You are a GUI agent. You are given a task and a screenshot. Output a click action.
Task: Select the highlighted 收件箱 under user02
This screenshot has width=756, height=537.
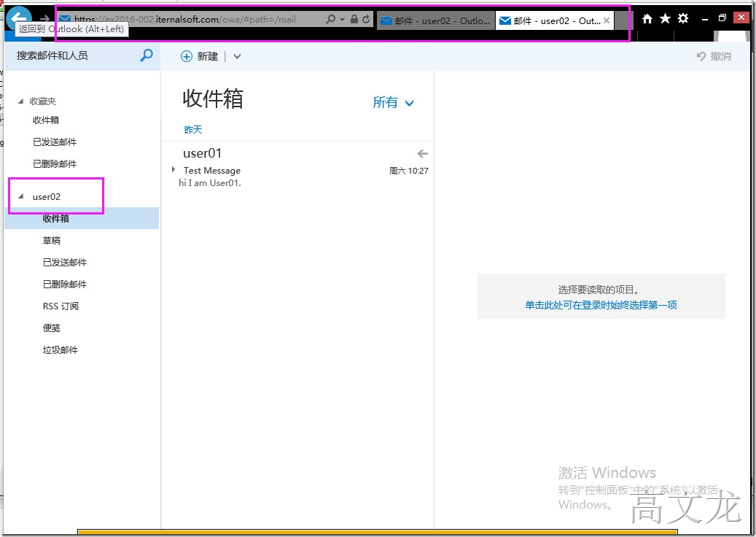[x=82, y=218]
